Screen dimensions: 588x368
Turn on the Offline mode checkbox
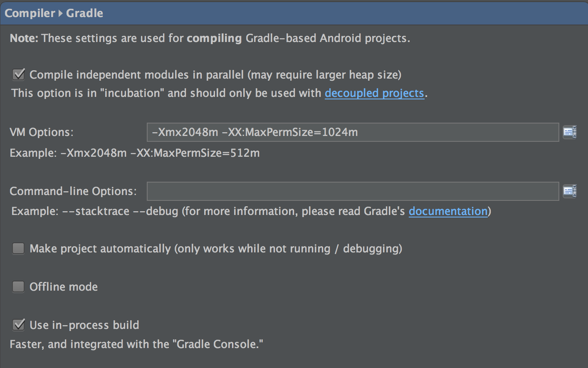pyautogui.click(x=18, y=287)
